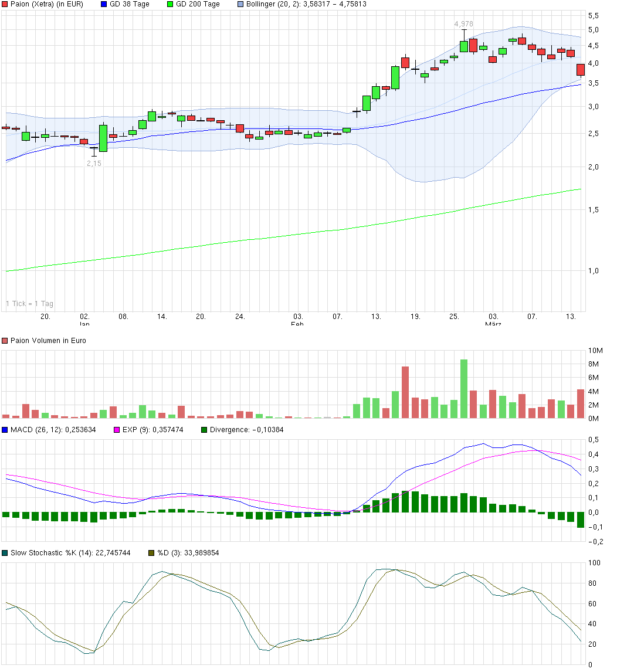Click the 8M volume axis label

coord(594,364)
